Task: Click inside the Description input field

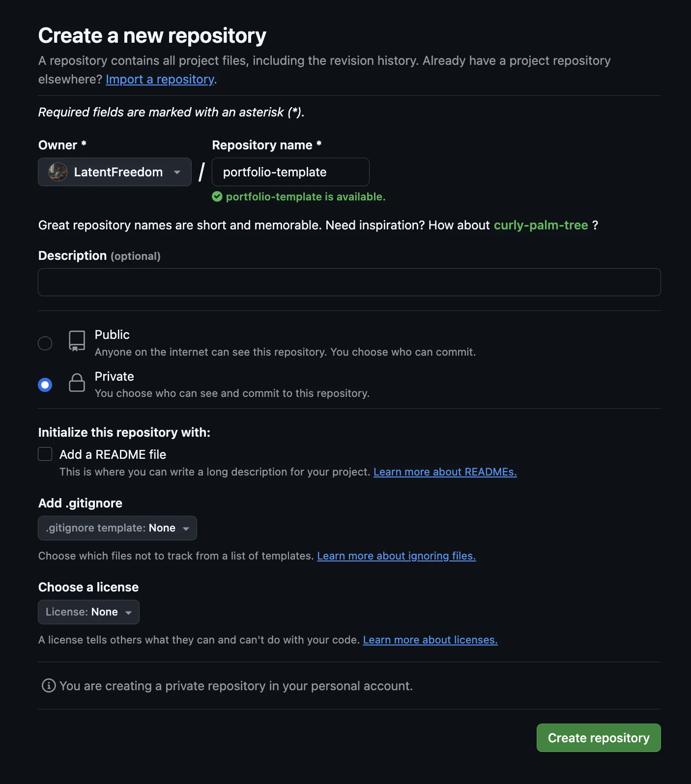Action: (x=349, y=282)
